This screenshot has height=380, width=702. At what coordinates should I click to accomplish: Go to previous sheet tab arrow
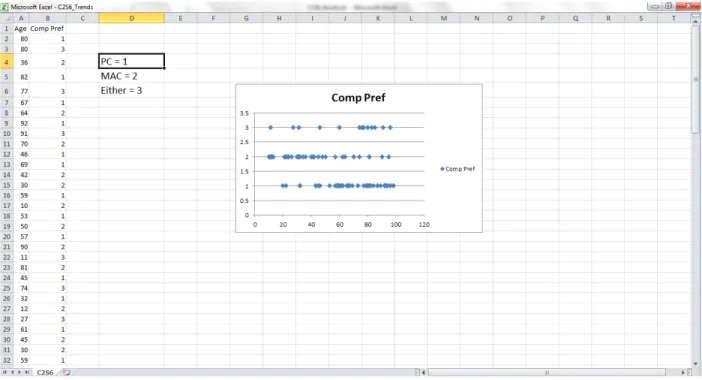[x=13, y=372]
